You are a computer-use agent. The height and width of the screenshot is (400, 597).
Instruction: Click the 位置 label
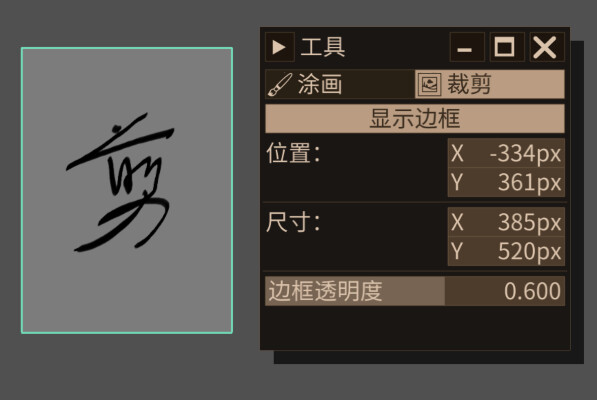pos(293,153)
